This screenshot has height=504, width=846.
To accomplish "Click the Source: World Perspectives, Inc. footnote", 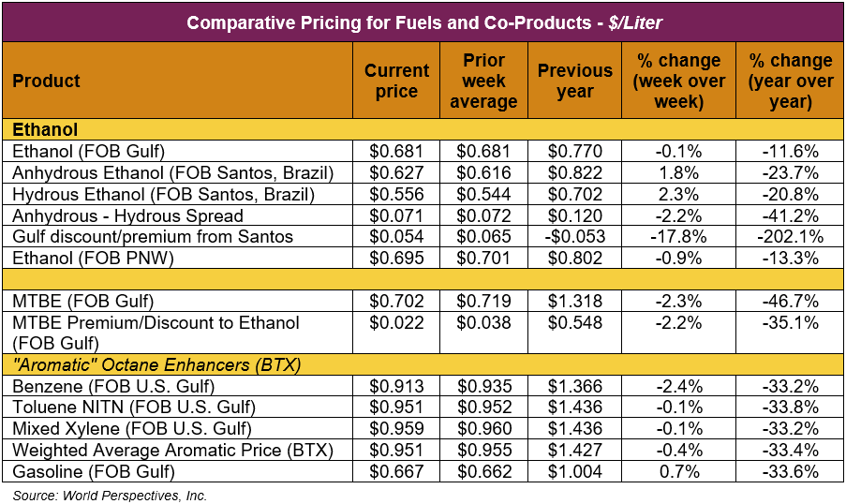I will point(110,495).
